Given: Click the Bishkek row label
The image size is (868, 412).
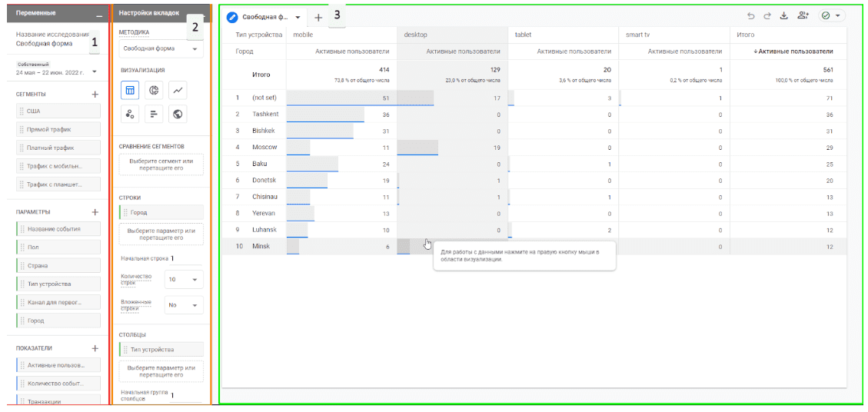Looking at the screenshot, I should (264, 131).
